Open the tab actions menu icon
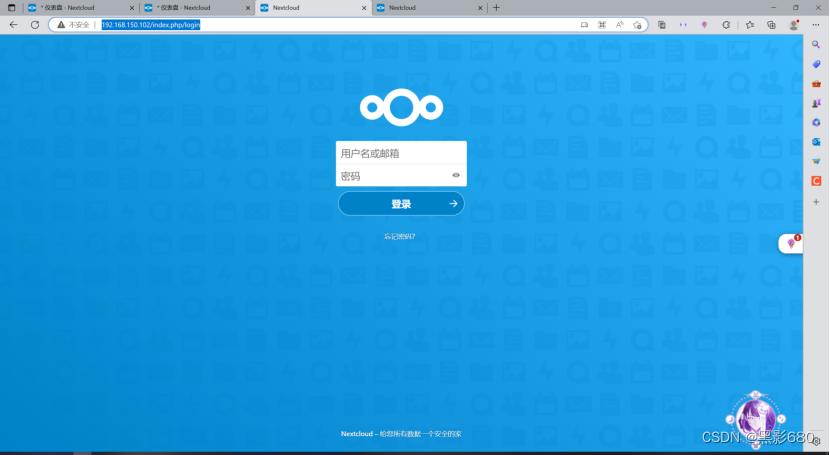The height and width of the screenshot is (455, 830). 11,8
